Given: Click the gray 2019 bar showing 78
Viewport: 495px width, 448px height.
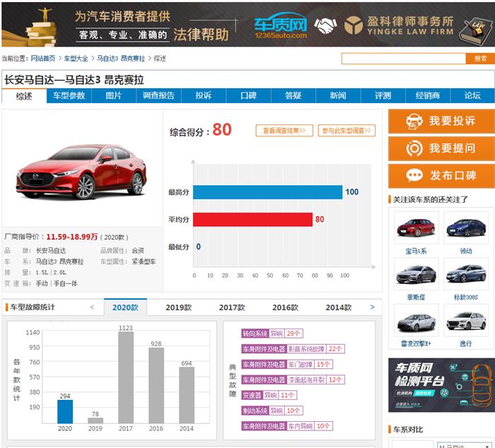Looking at the screenshot, I should click(95, 420).
